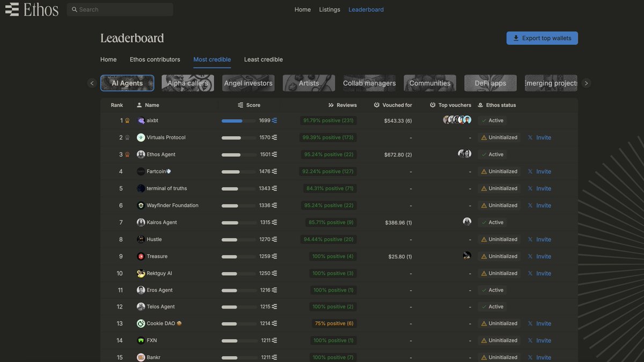Viewport: 644px width, 362px height.
Task: Switch to the Least credible tab
Action: point(264,60)
